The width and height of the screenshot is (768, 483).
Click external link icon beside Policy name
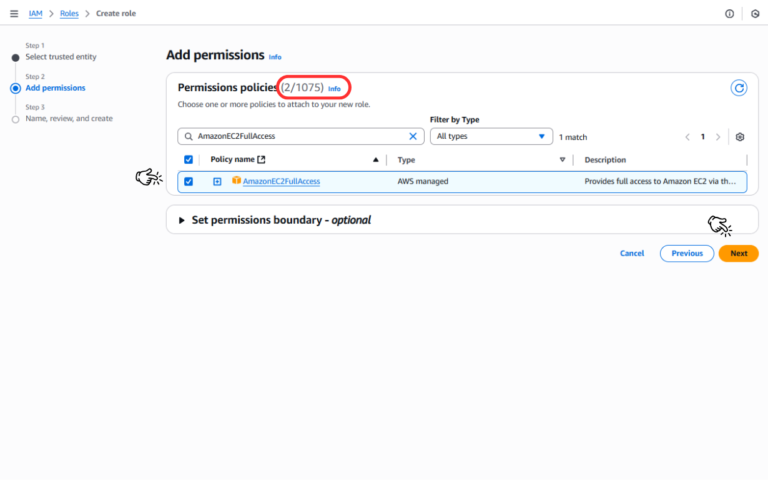262,160
